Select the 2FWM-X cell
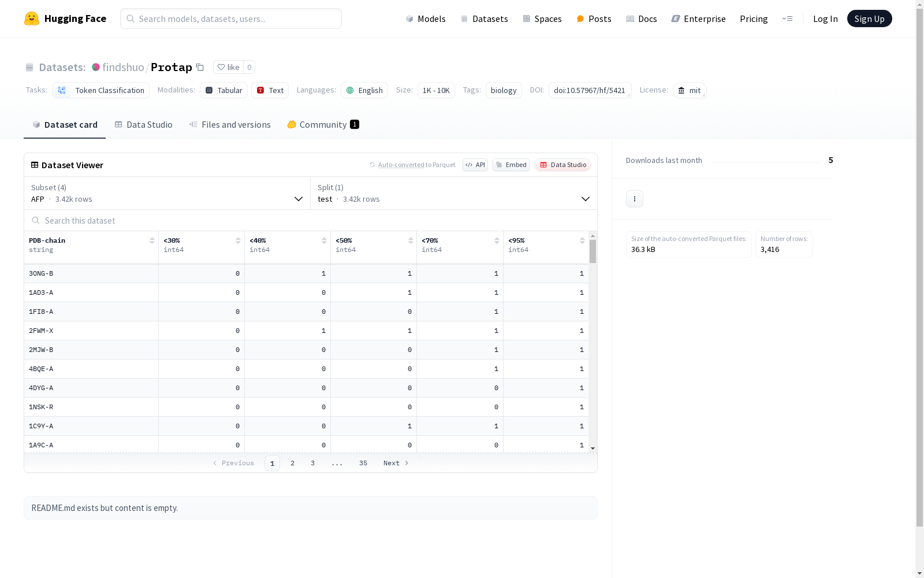924x578 pixels. pyautogui.click(x=91, y=331)
